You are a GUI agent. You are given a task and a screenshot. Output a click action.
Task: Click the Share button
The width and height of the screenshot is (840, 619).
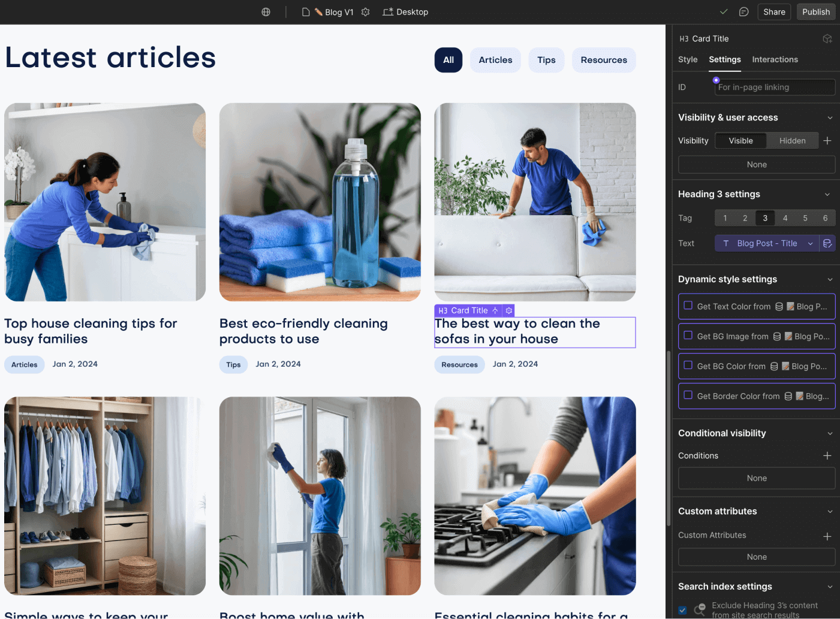774,12
